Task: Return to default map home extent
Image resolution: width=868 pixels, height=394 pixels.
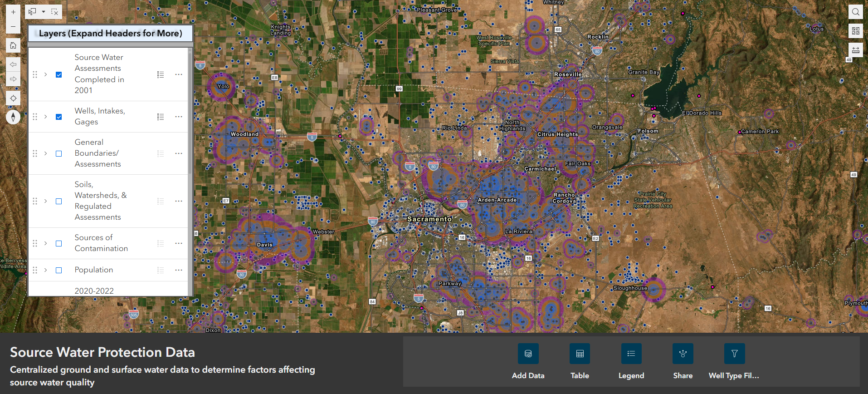Action: point(13,45)
